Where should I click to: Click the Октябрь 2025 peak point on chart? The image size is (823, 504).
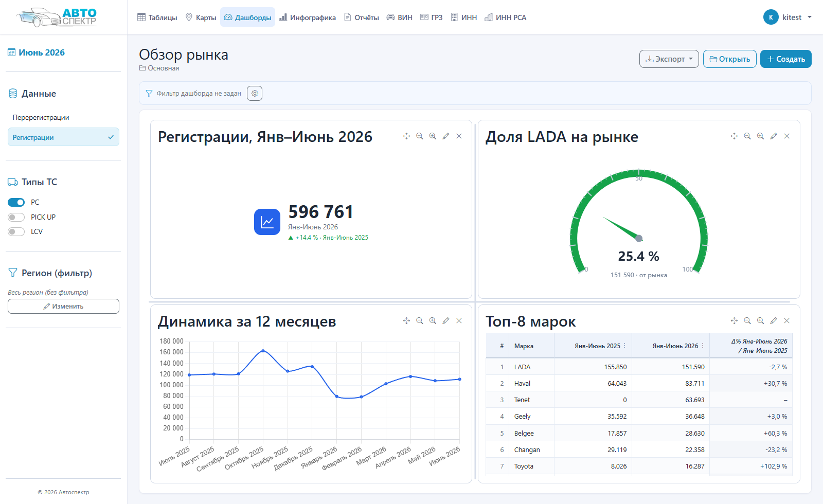tap(263, 351)
